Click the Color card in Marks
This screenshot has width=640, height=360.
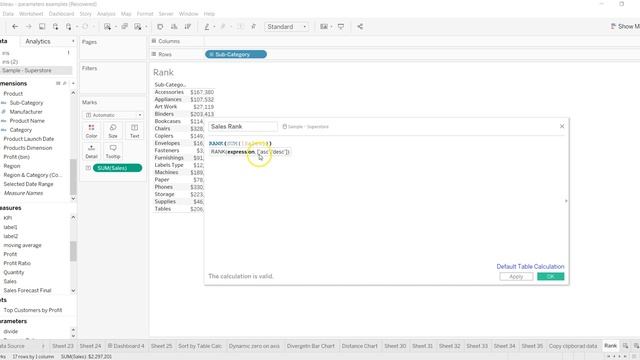[x=91, y=131]
